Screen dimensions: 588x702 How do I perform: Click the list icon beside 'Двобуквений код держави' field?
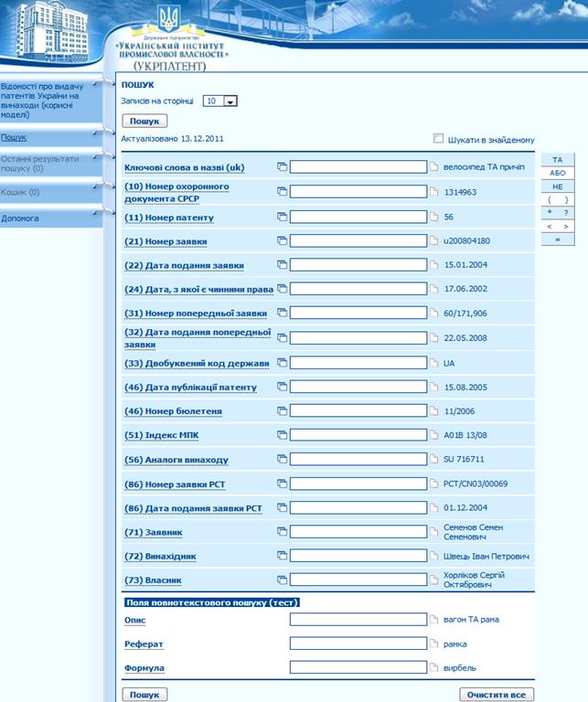(283, 363)
